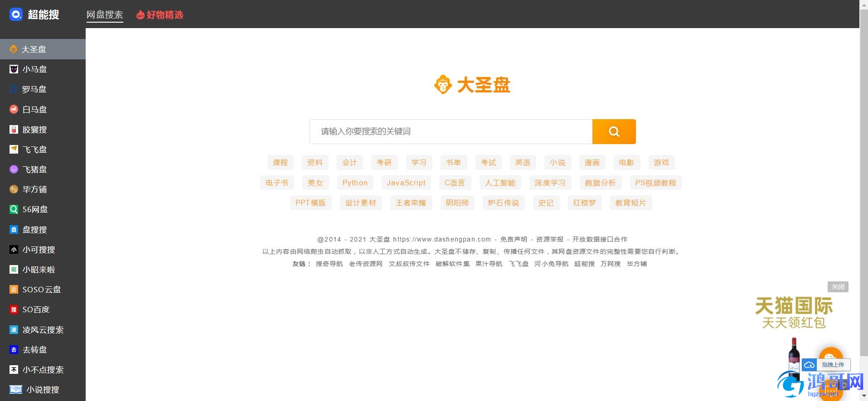
Task: Close the 天猫国际 ad with 关闭
Action: (838, 287)
